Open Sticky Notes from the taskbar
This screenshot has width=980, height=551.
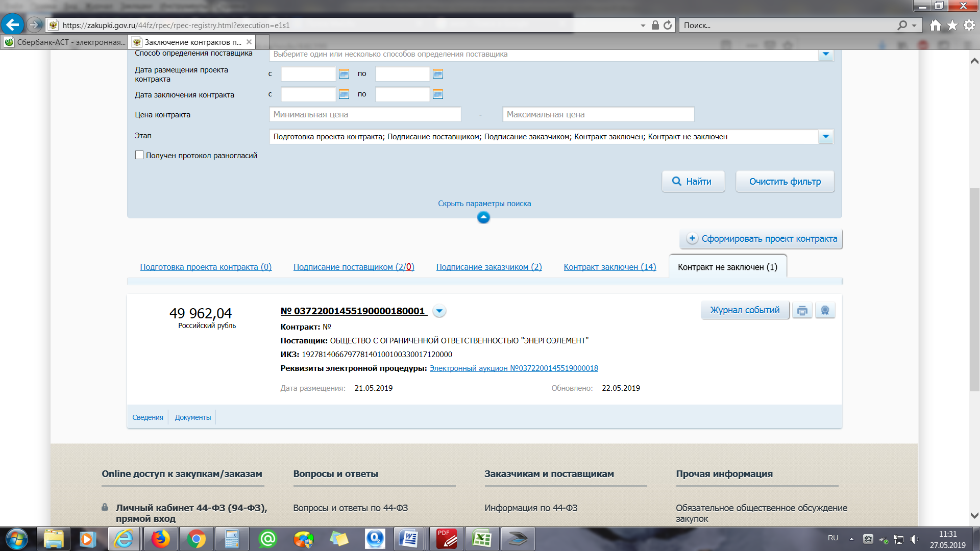[339, 539]
